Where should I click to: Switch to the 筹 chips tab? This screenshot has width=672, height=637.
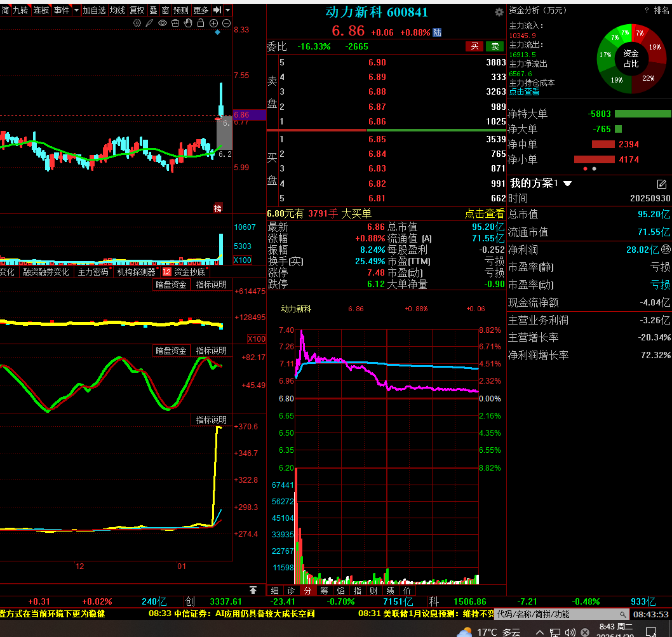pos(325,591)
